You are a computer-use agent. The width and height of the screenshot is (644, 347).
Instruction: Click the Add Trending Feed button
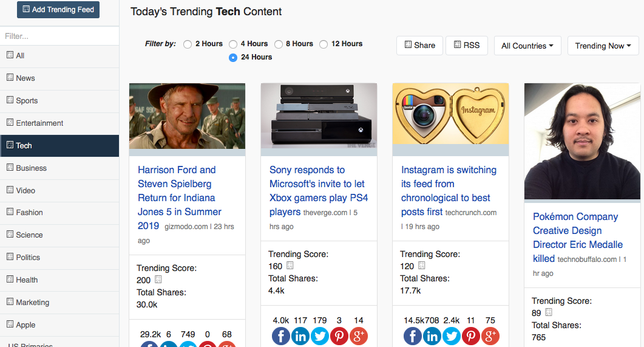point(58,10)
